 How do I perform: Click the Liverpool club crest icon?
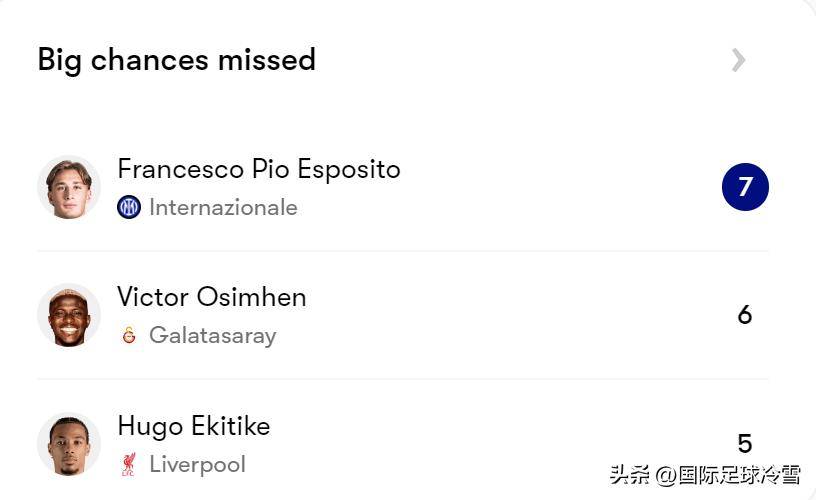point(129,464)
